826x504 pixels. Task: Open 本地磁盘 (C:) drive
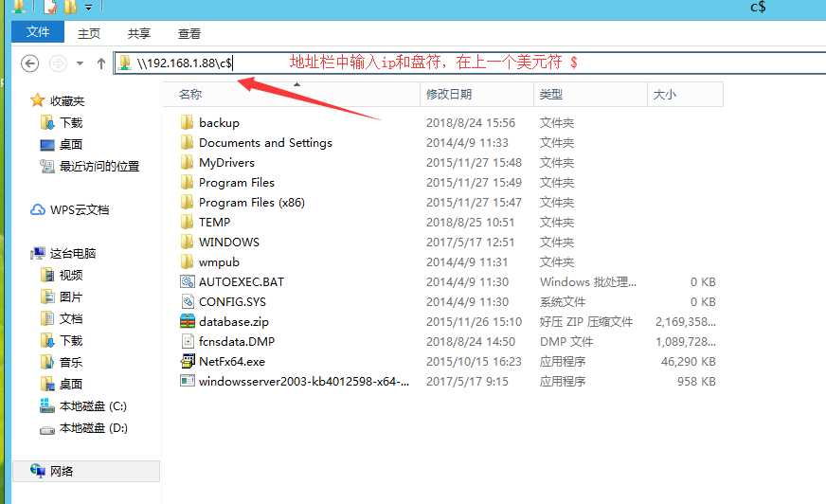[93, 406]
